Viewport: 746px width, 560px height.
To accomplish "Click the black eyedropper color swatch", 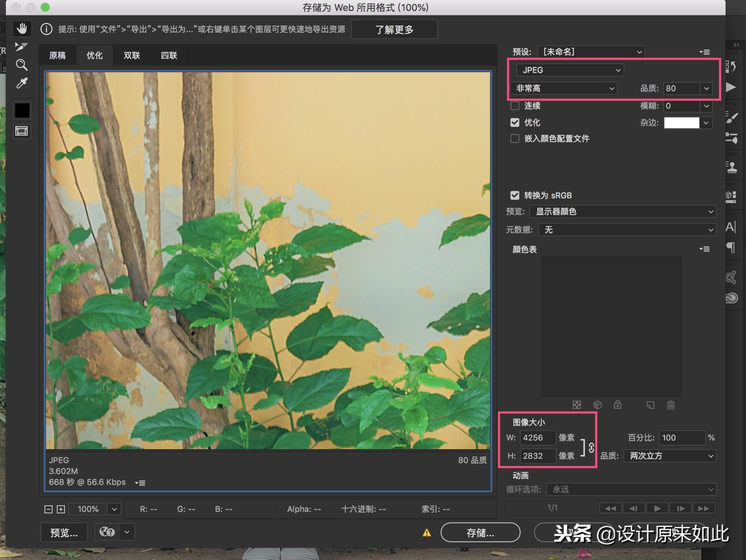I will pyautogui.click(x=22, y=110).
